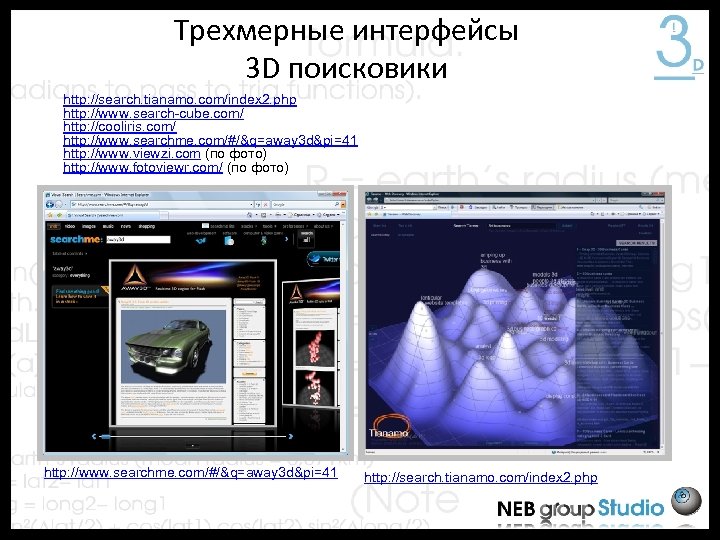Click the green car image in the Away3D preview

coord(173,346)
